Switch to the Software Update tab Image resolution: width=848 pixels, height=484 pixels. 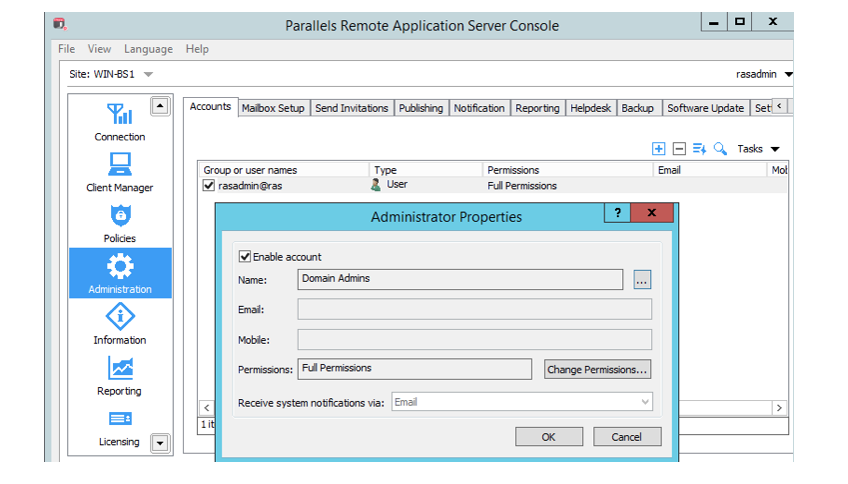click(x=705, y=108)
